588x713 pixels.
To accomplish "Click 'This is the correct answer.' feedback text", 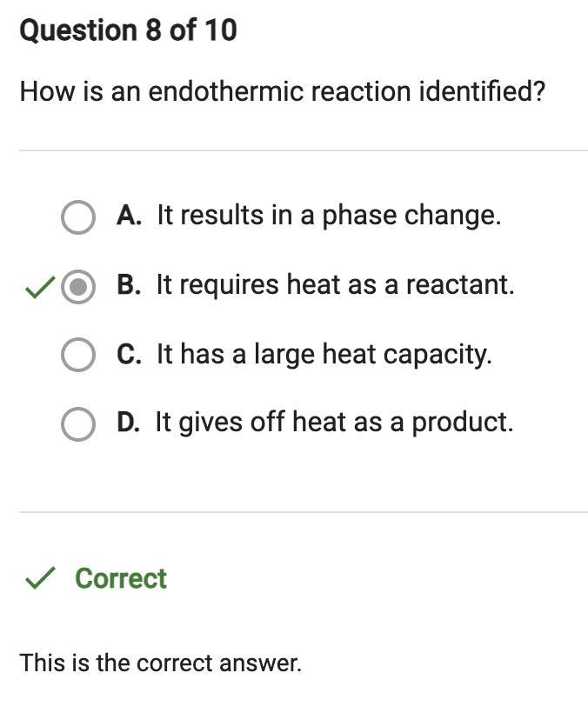I will 160,663.
